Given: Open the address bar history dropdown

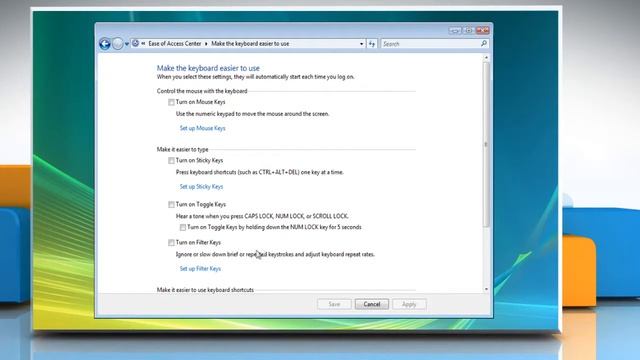Looking at the screenshot, I should 361,44.
